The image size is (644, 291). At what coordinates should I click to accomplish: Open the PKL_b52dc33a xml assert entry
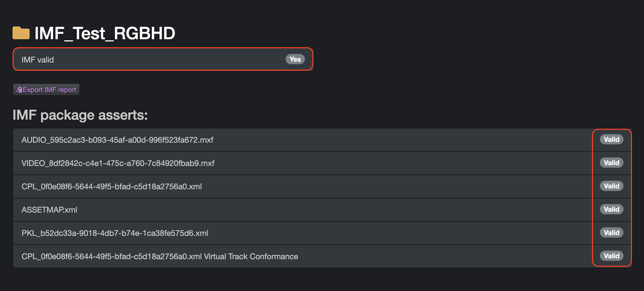tap(115, 233)
